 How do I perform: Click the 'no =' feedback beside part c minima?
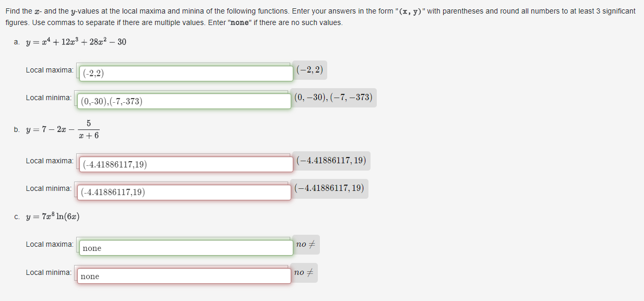[x=304, y=272]
